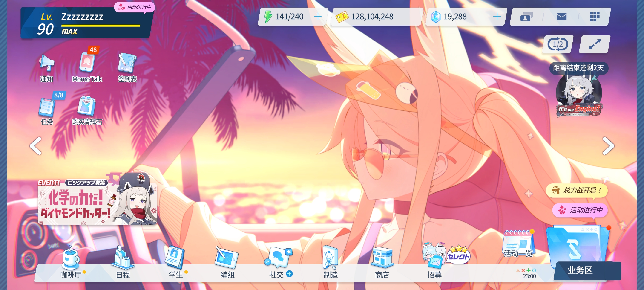
Task: Click the pyroxene count 19,288
Action: click(455, 17)
